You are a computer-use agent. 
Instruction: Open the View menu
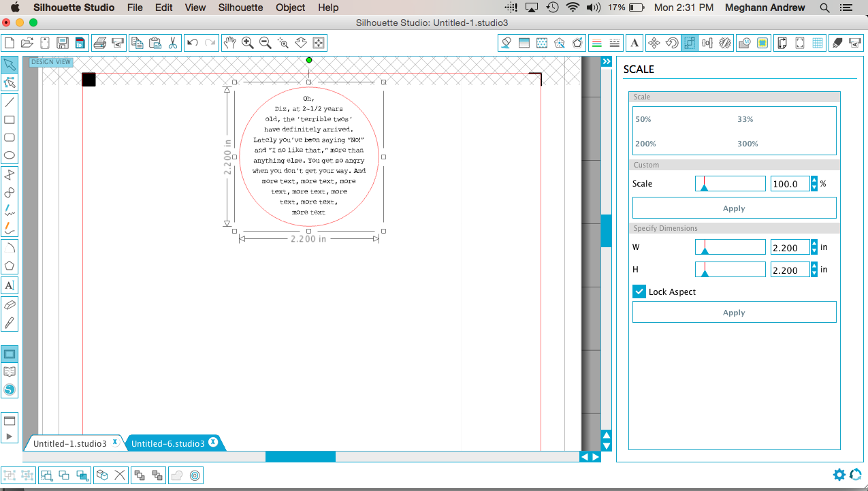195,7
